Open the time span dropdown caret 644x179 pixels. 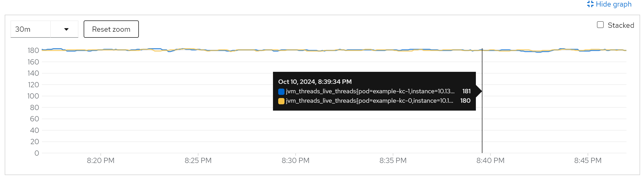[x=66, y=29]
